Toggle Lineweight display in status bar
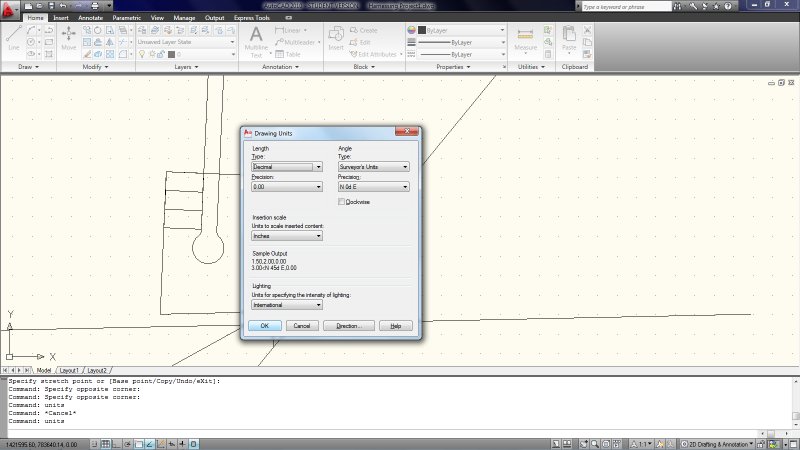The image size is (800, 450). click(182, 444)
